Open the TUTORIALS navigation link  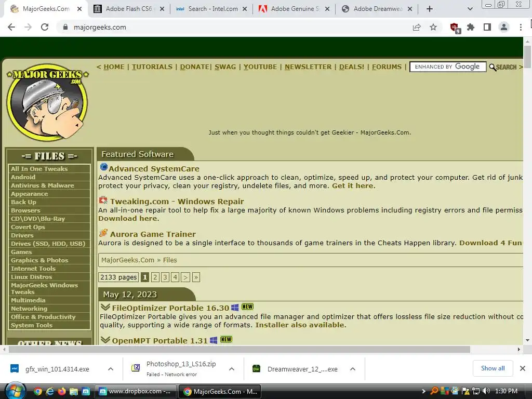152,67
